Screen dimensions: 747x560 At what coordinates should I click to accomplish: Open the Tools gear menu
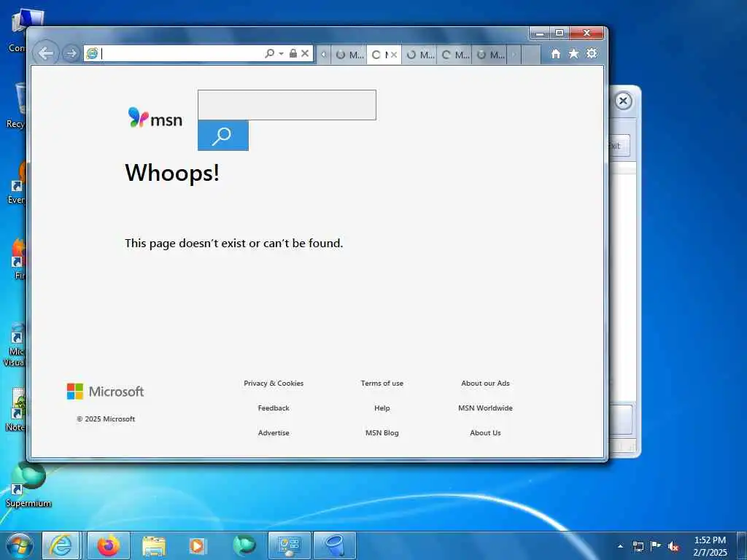[x=592, y=53]
